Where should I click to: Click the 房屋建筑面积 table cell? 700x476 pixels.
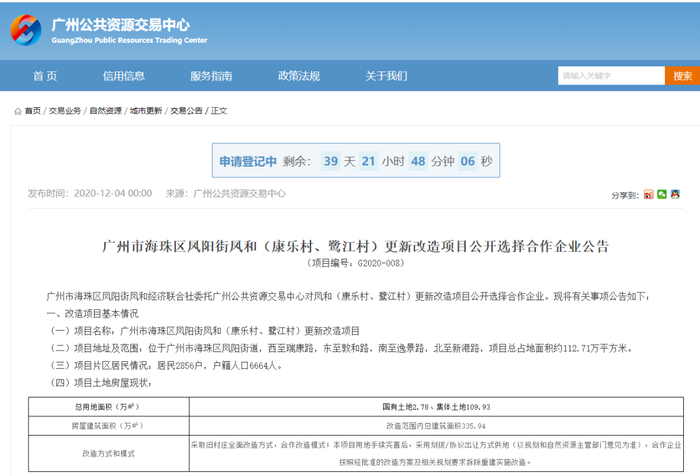(108, 426)
